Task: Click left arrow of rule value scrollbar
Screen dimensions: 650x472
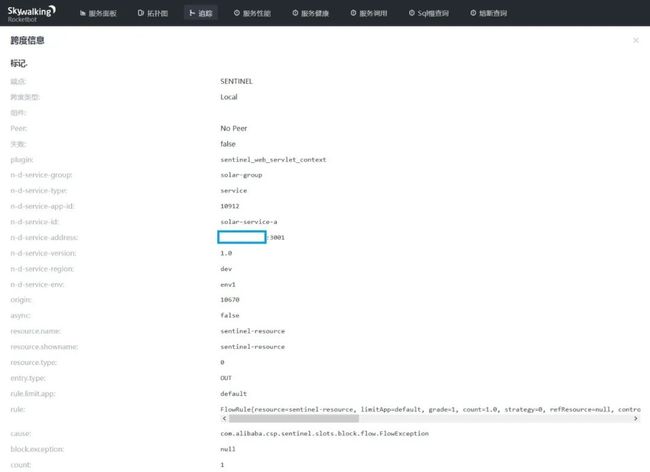Action: (224, 419)
